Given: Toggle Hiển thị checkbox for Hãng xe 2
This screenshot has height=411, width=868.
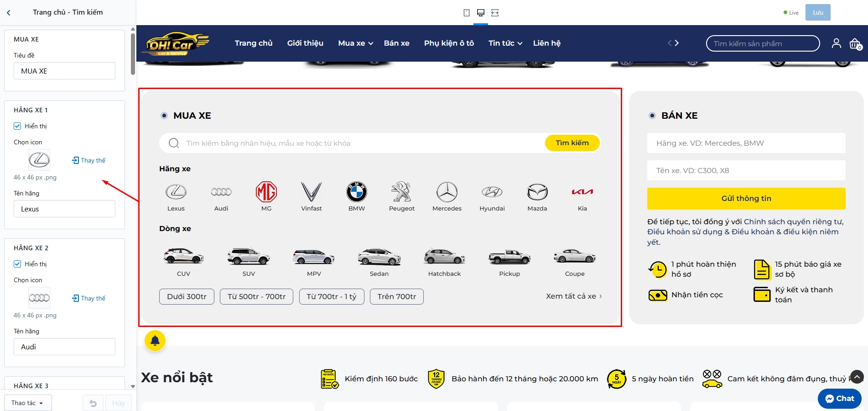Looking at the screenshot, I should point(17,264).
